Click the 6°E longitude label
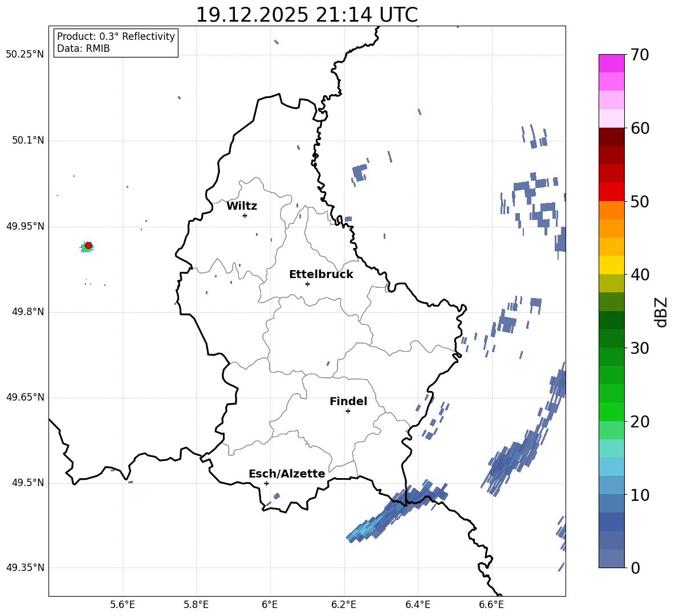Viewport: 675px width, 616px height. pyautogui.click(x=270, y=605)
